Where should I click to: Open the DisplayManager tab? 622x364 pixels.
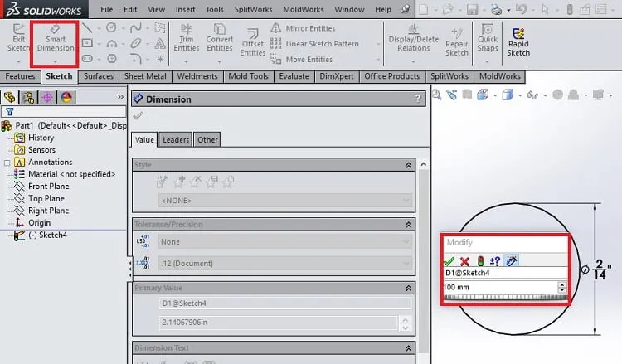pyautogui.click(x=66, y=97)
